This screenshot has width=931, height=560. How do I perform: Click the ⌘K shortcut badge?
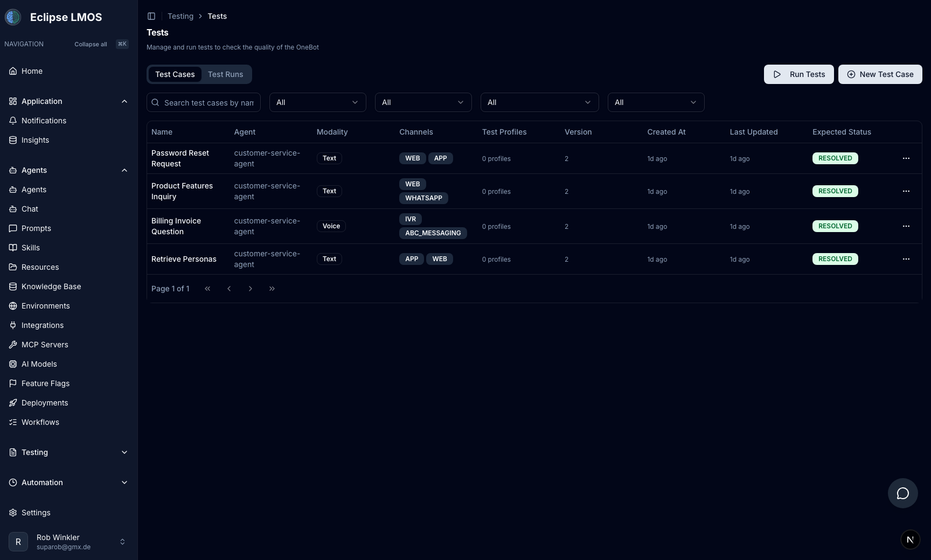pyautogui.click(x=122, y=44)
